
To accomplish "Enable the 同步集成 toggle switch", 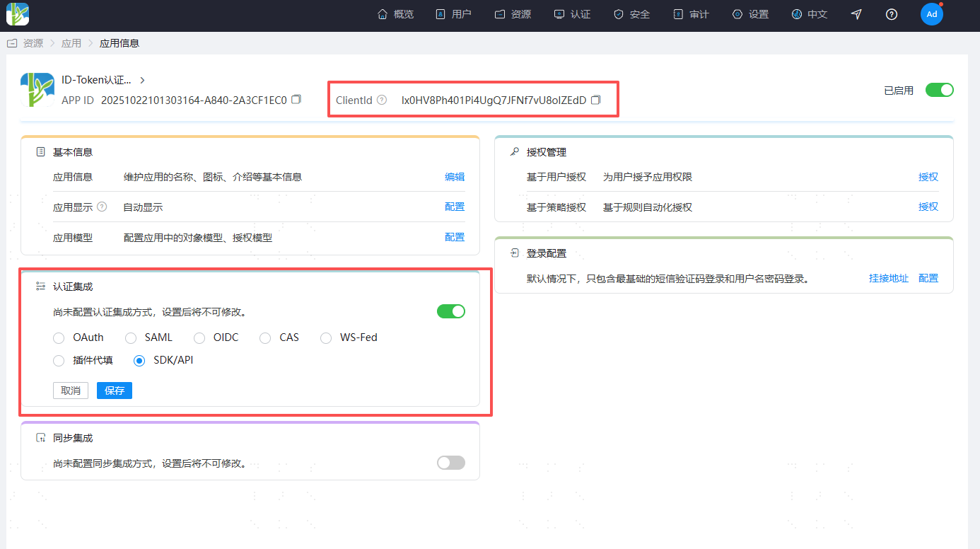I will pyautogui.click(x=450, y=463).
